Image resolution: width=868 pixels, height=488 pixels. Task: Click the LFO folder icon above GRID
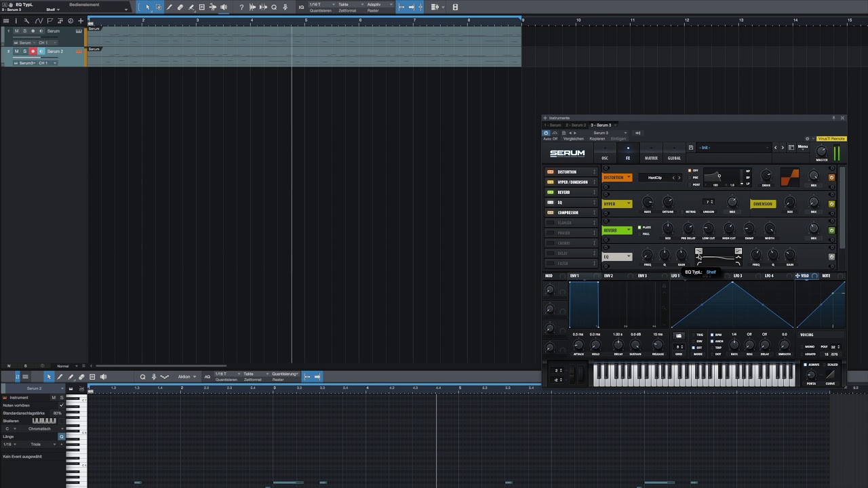click(679, 335)
